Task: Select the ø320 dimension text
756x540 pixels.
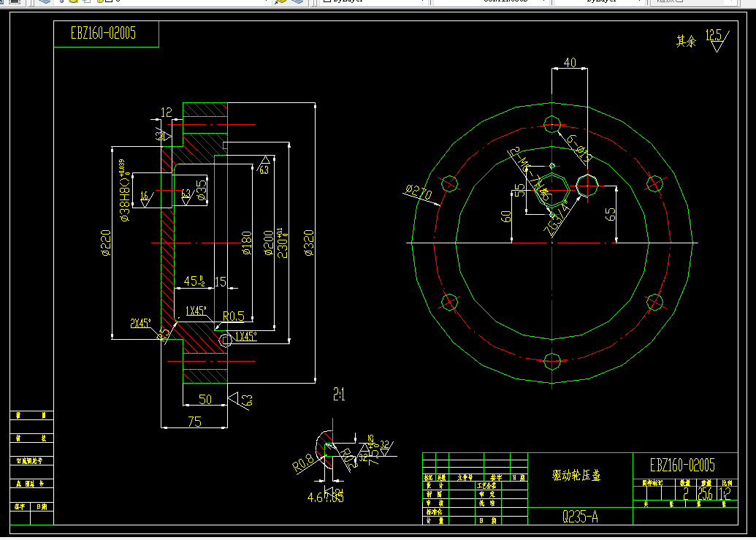Action: 308,243
